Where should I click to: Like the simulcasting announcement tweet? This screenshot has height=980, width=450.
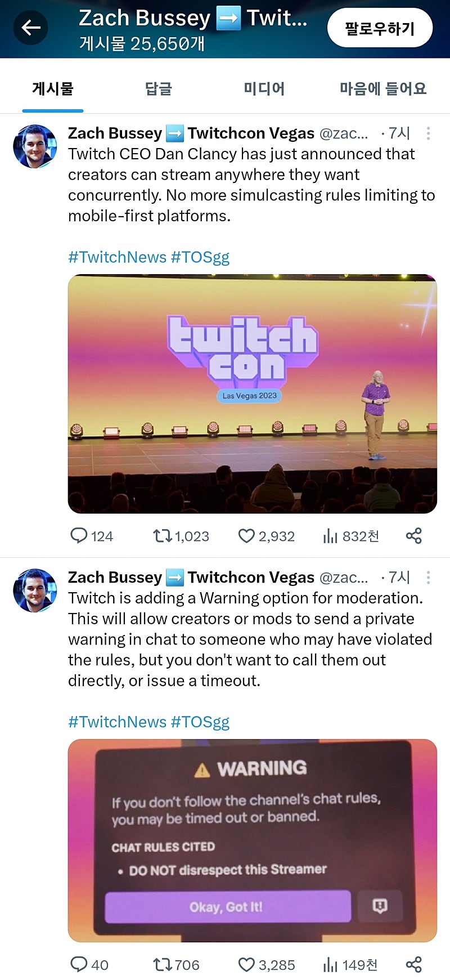(x=246, y=535)
